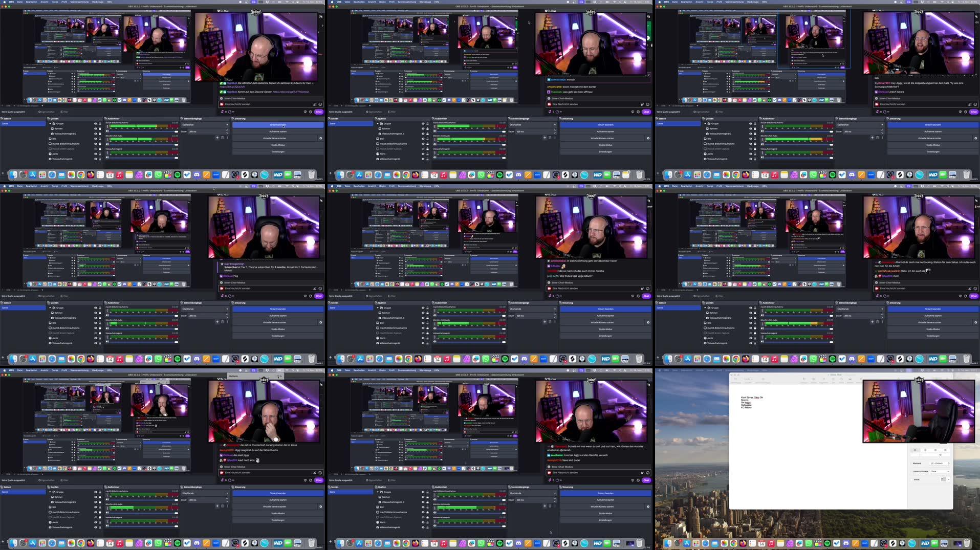Collapse the Gruppe source group
Screen dimensions: 980x550
point(50,124)
